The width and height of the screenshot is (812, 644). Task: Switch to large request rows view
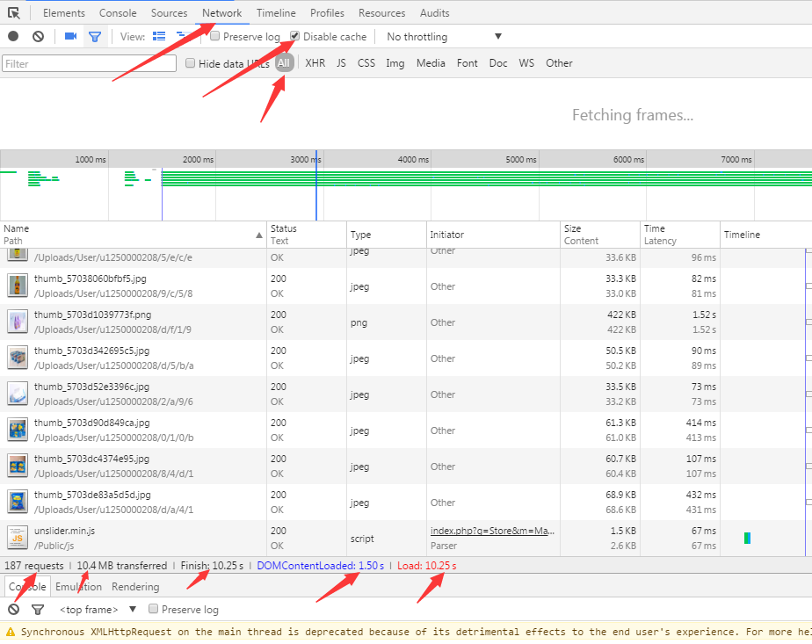tap(159, 36)
